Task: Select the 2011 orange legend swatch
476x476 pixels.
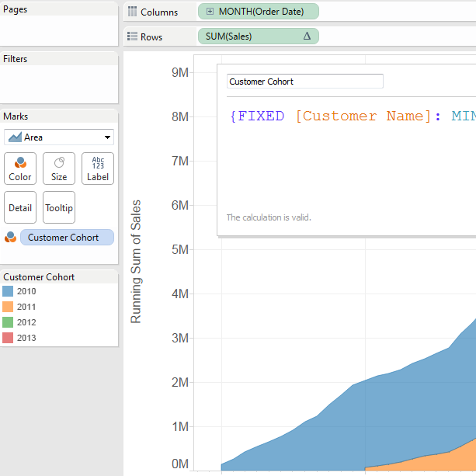Action: pyautogui.click(x=9, y=307)
